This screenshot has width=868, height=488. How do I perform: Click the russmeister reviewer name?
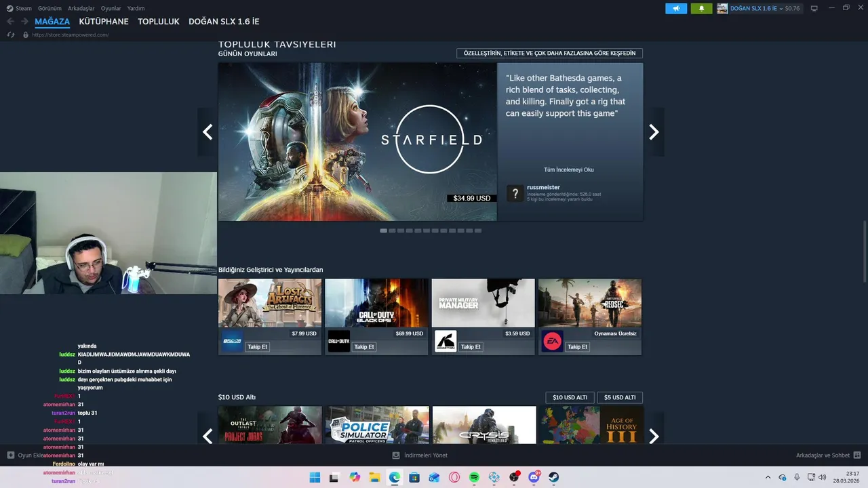pos(543,187)
